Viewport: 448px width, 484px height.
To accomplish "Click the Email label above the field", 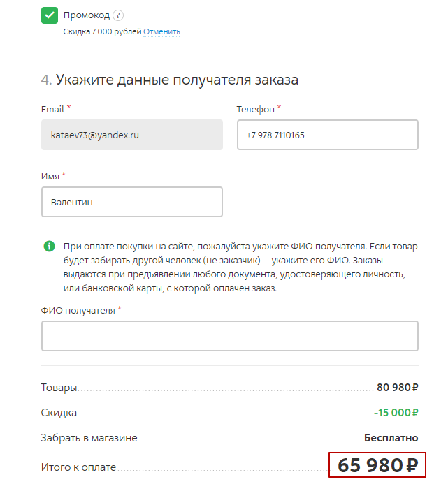I will point(53,109).
